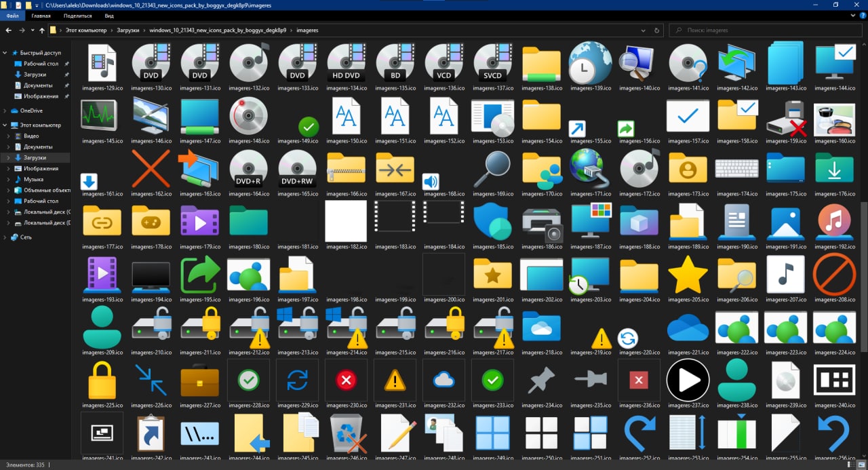This screenshot has width=868, height=470.
Task: Select the speaker icon imageres-168.ico
Action: [431, 182]
